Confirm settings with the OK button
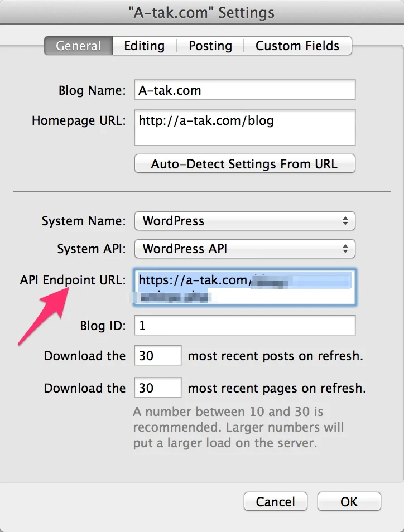 (x=349, y=501)
